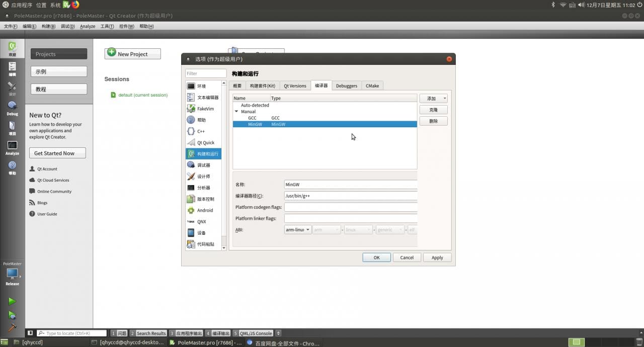This screenshot has height=347, width=644.
Task: Open the output panes selector arrows
Action: click(278, 333)
